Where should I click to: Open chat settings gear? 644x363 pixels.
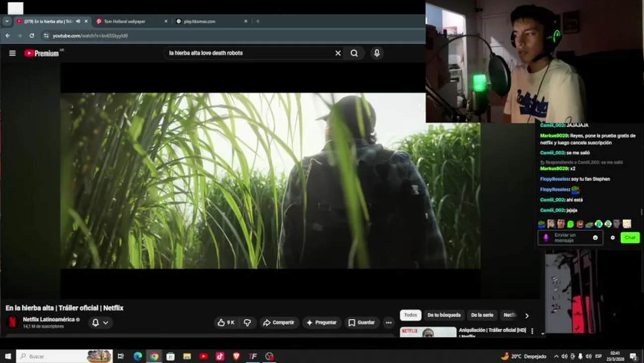click(613, 237)
